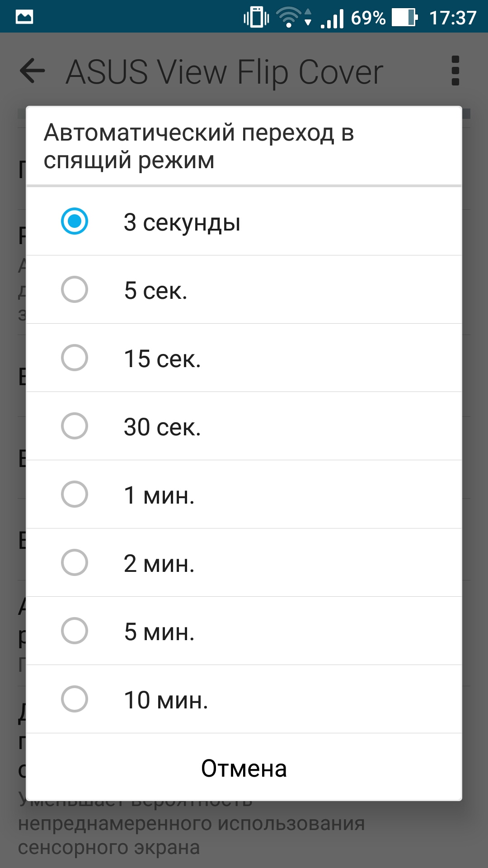
Task: Pick the 2 мин. option
Action: (x=244, y=562)
